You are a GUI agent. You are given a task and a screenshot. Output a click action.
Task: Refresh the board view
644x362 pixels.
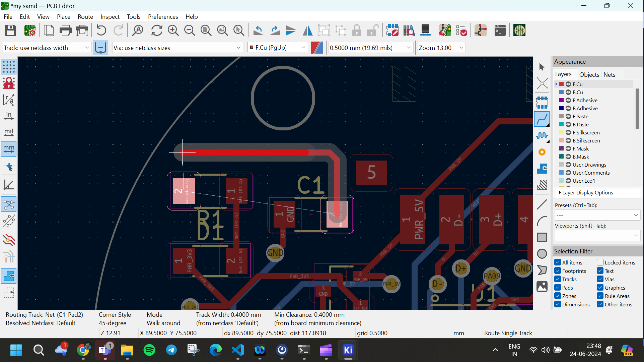pos(157,31)
